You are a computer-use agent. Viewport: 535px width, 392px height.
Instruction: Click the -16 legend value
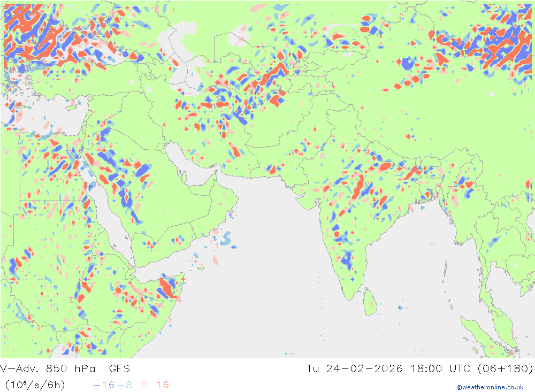[x=104, y=385]
